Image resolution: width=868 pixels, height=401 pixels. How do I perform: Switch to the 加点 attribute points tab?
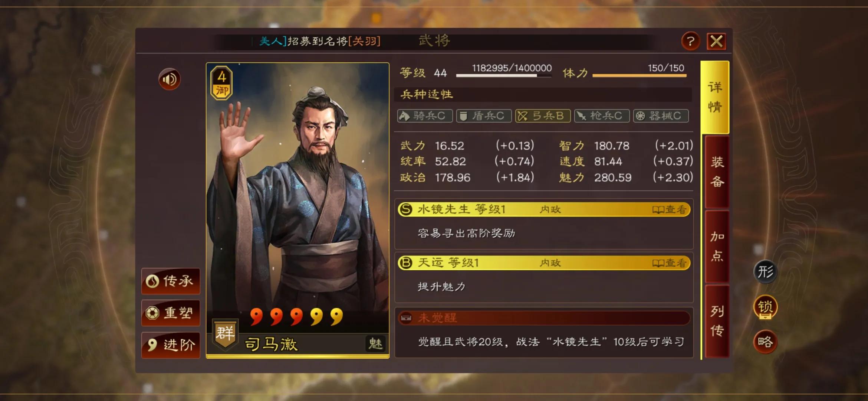(717, 246)
